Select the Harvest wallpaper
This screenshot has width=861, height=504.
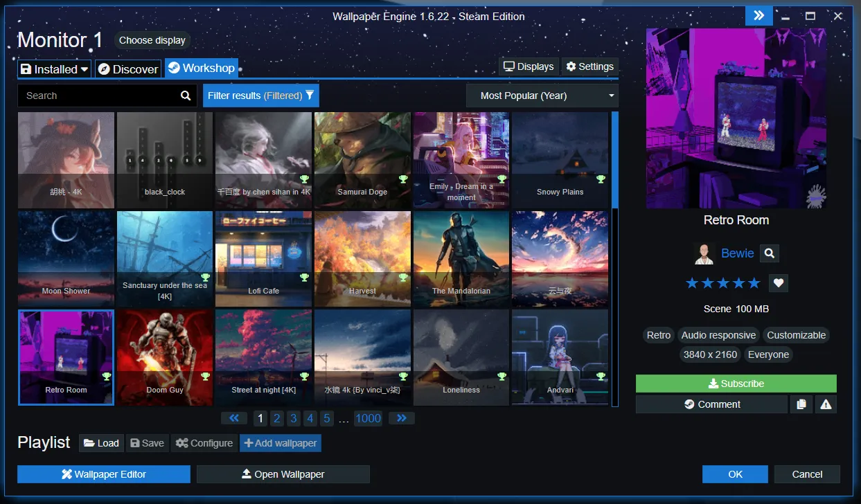click(362, 259)
